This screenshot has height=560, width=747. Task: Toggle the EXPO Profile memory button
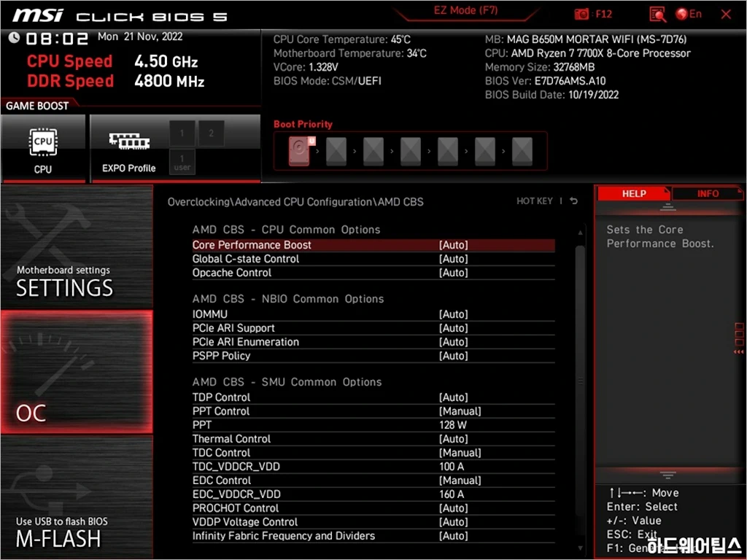(128, 149)
